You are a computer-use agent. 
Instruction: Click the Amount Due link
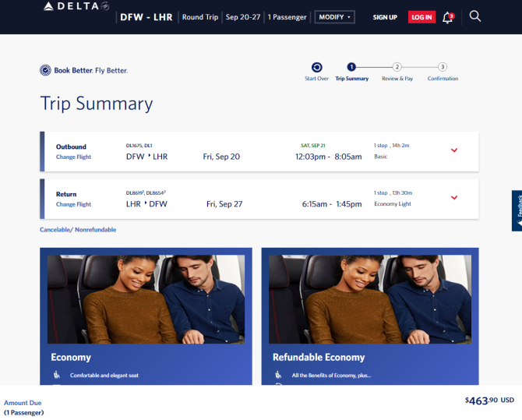pos(23,403)
